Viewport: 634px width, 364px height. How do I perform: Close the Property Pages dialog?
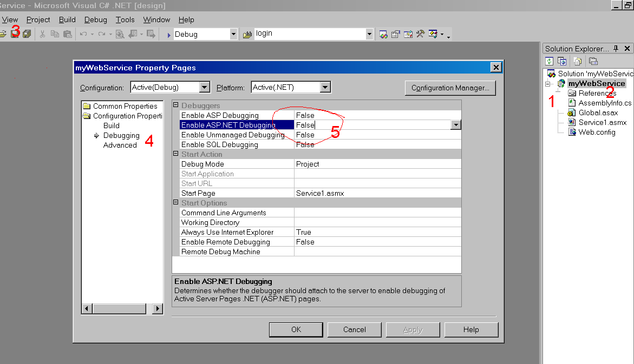coord(496,67)
